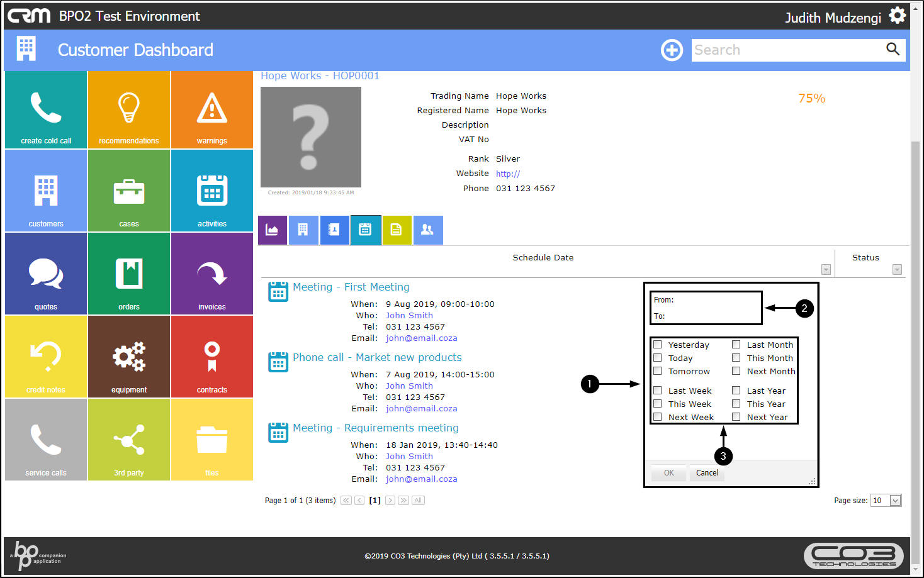Screen dimensions: 924x578
Task: Open the cases tile
Action: (x=129, y=191)
